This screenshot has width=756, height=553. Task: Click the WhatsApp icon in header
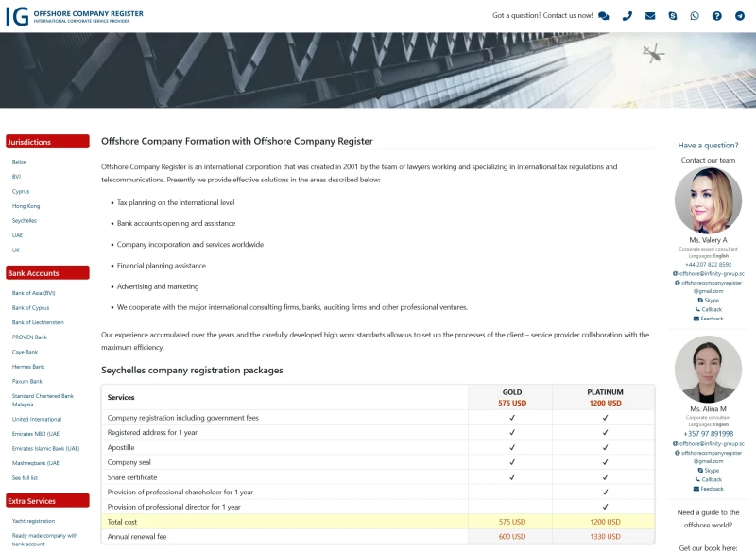point(695,16)
